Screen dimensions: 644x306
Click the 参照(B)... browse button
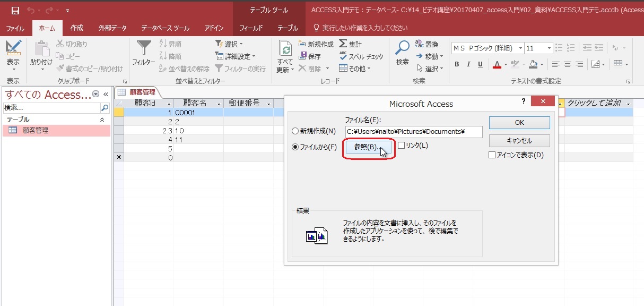[x=369, y=147]
